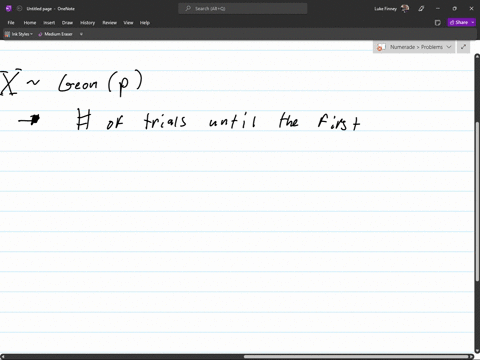Click the Numerade notebook icon
Screen dimensions: 480x360
click(x=381, y=47)
